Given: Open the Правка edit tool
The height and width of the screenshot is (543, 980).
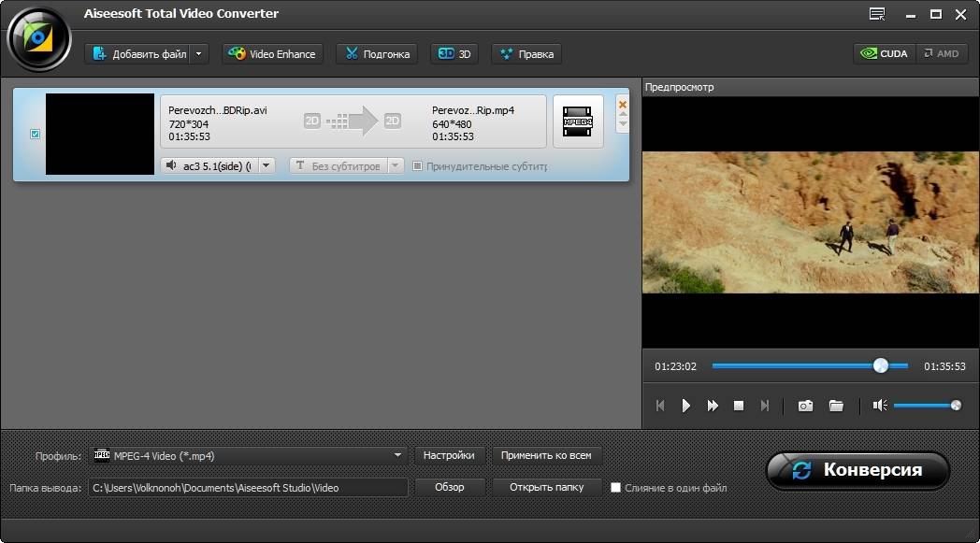Looking at the screenshot, I should tap(526, 53).
